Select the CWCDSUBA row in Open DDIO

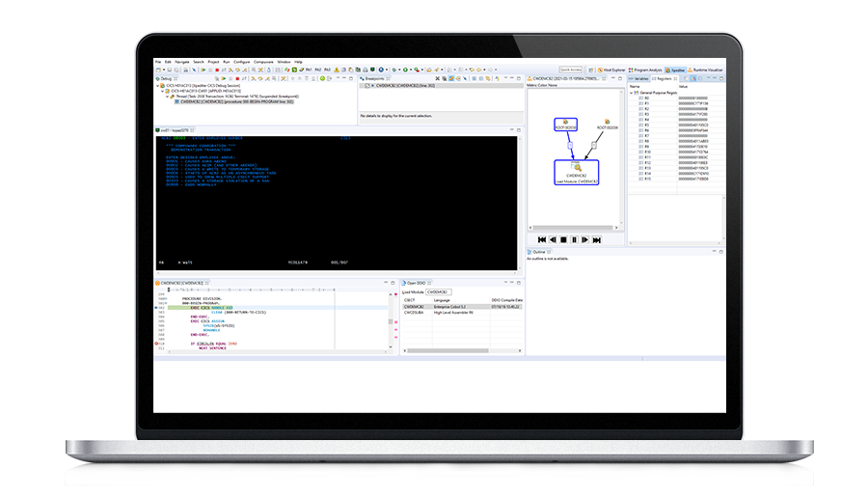pos(415,313)
